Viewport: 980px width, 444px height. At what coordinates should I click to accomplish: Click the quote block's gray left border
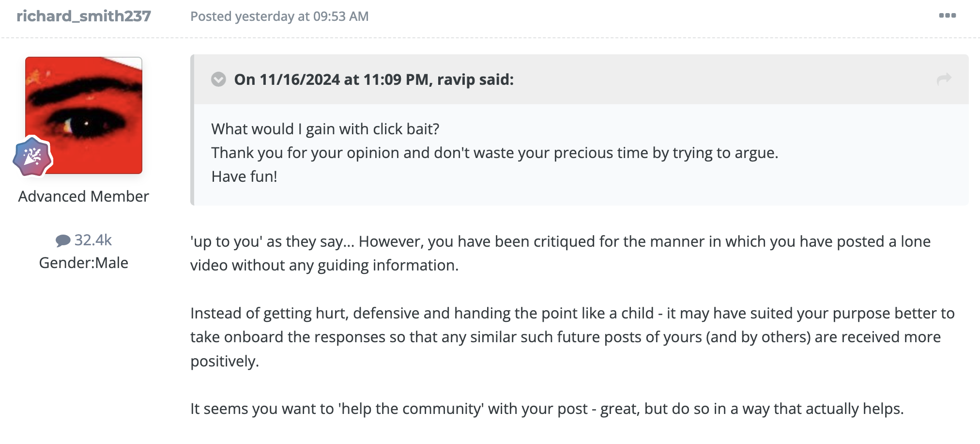[192, 145]
